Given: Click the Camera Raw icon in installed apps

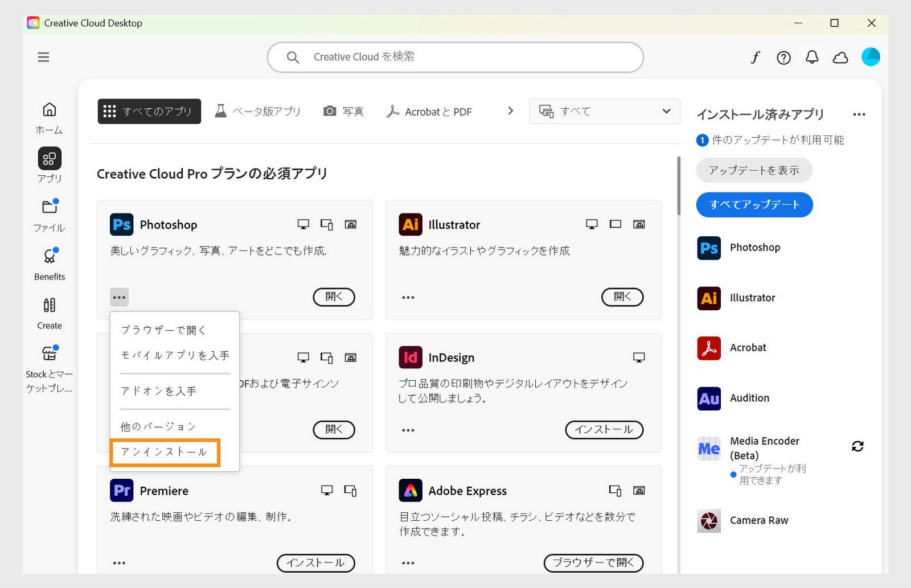Looking at the screenshot, I should click(x=708, y=520).
